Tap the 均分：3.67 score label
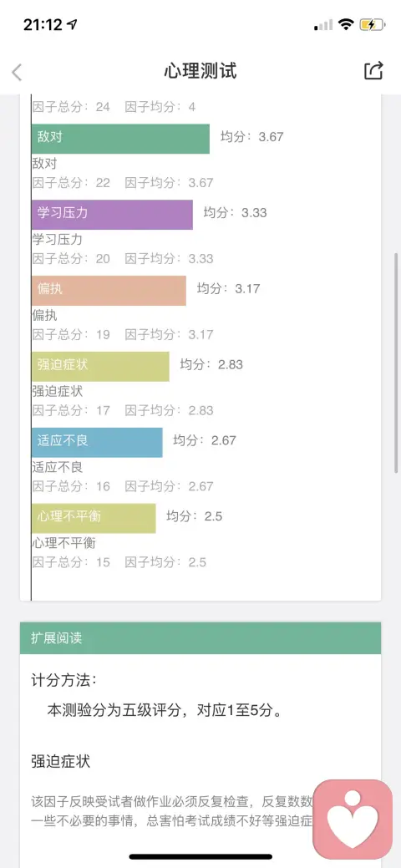Image resolution: width=401 pixels, height=868 pixels. point(252,137)
